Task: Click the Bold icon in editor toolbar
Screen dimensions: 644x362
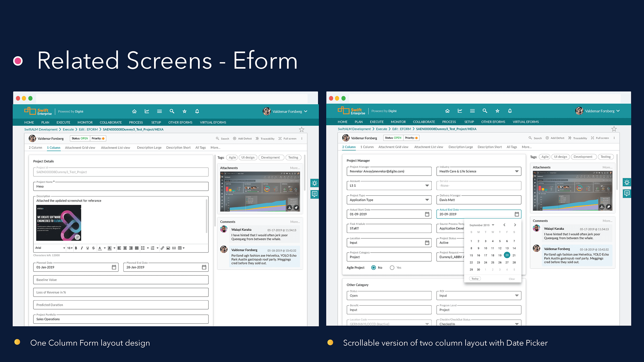Action: click(76, 248)
